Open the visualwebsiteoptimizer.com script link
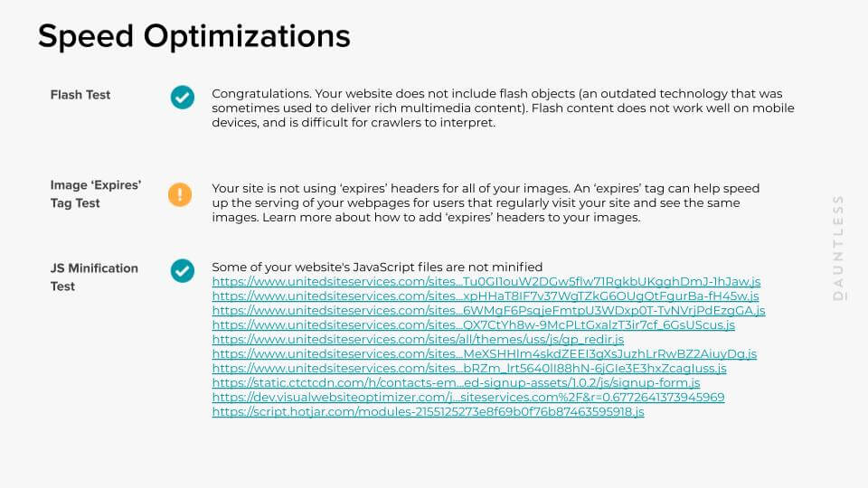 coord(467,398)
